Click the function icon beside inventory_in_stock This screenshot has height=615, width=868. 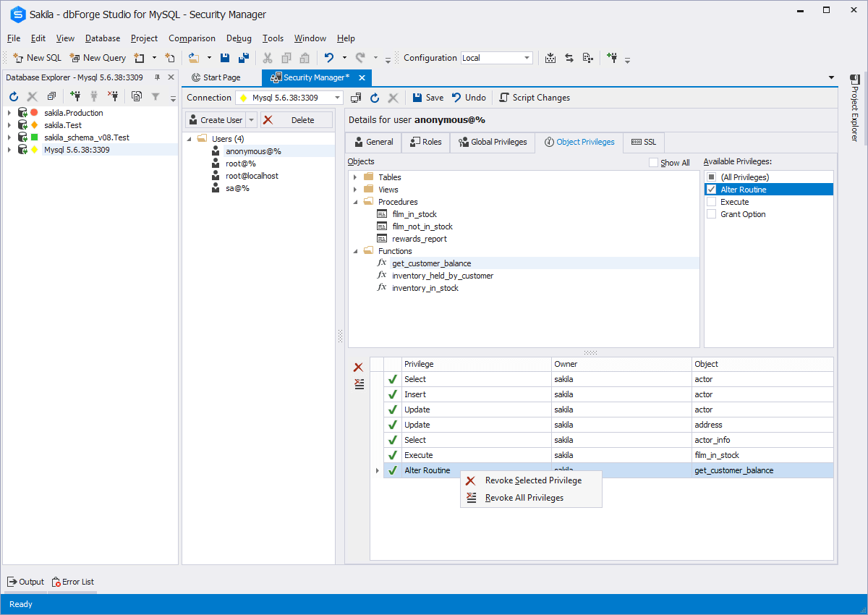[382, 288]
